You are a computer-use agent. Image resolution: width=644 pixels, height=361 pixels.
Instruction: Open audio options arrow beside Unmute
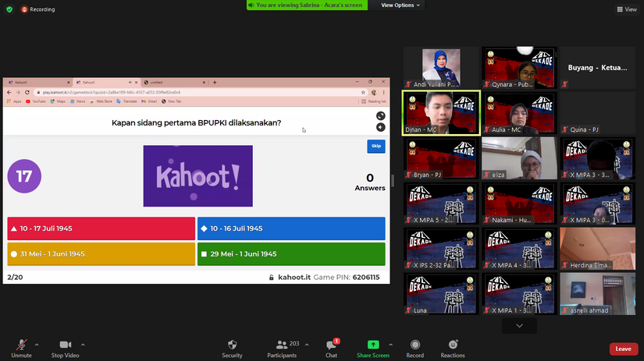[x=37, y=345]
